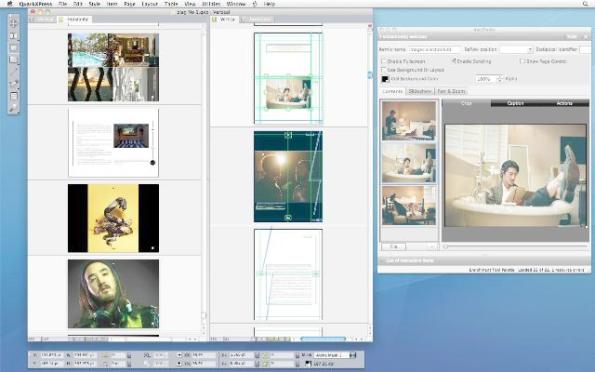This screenshot has width=595, height=372.
Task: Click the percentage stepper arrows in the palette
Action: [500, 79]
